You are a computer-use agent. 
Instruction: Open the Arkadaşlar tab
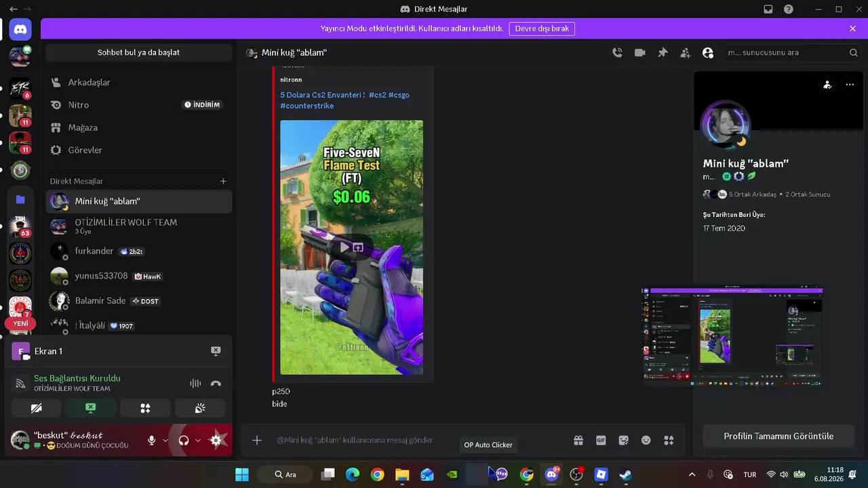(x=139, y=83)
